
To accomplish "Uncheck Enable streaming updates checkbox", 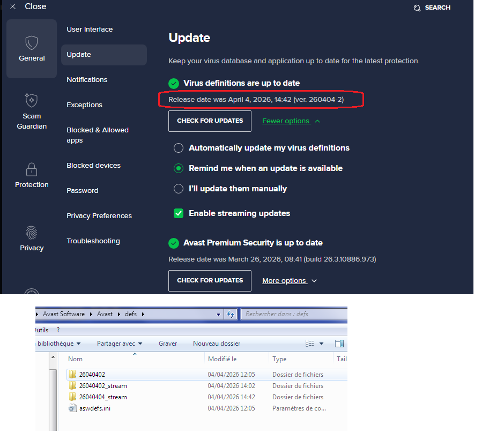I will [179, 213].
